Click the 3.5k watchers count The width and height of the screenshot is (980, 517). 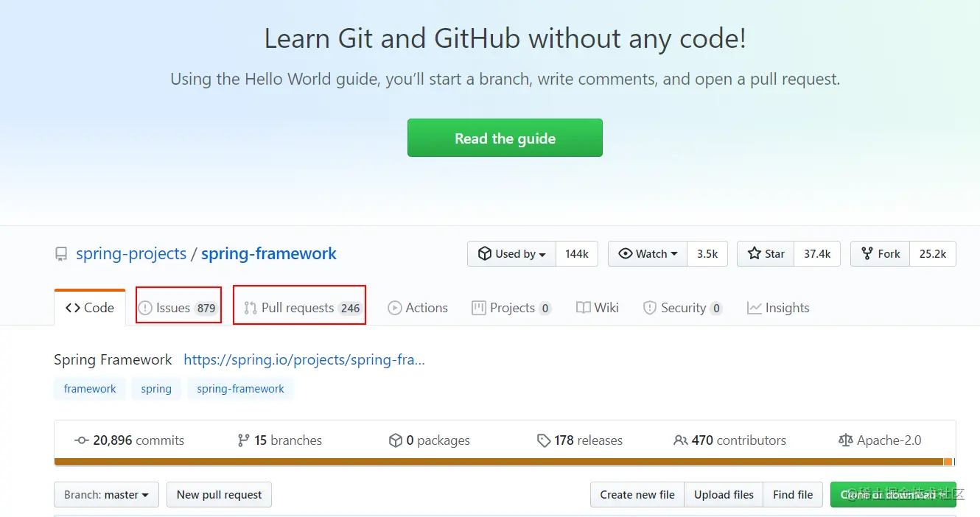(707, 253)
